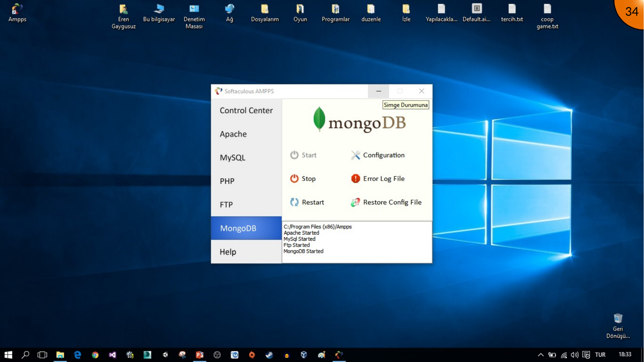Open the Help tab

click(246, 252)
